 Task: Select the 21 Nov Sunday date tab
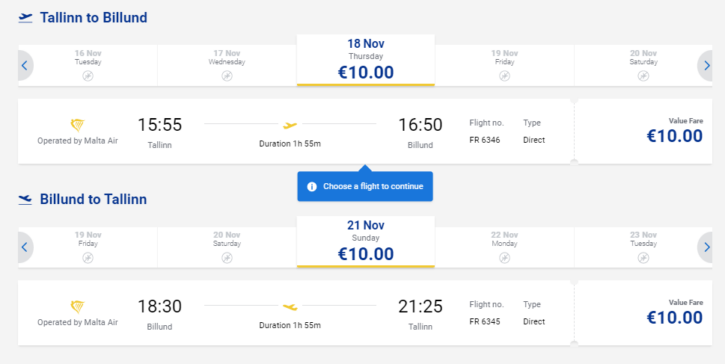tap(366, 242)
